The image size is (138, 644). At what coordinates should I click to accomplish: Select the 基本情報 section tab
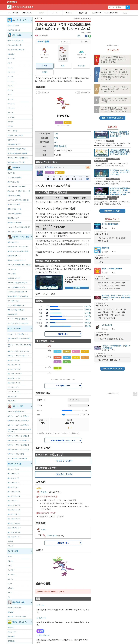pyautogui.click(x=45, y=66)
